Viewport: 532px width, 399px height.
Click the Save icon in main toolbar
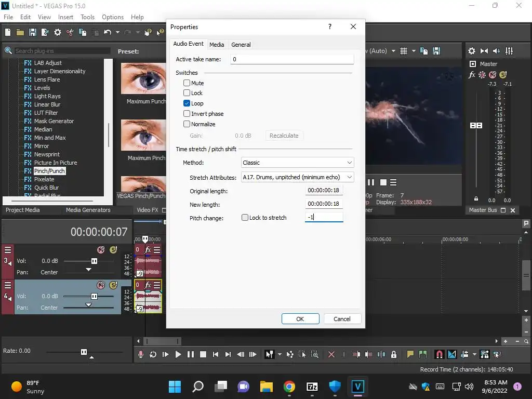(33, 32)
